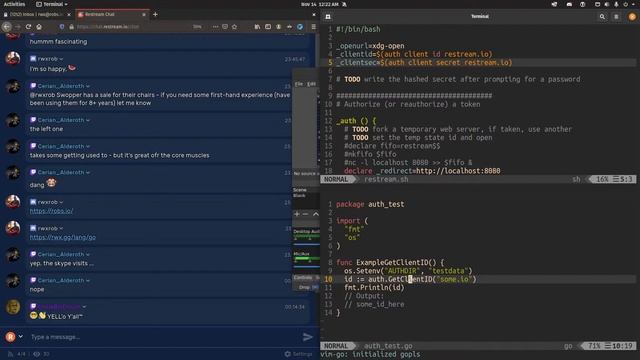The image size is (640, 360).
Task: Open system volume indicator
Action: pyautogui.click(x=607, y=4)
